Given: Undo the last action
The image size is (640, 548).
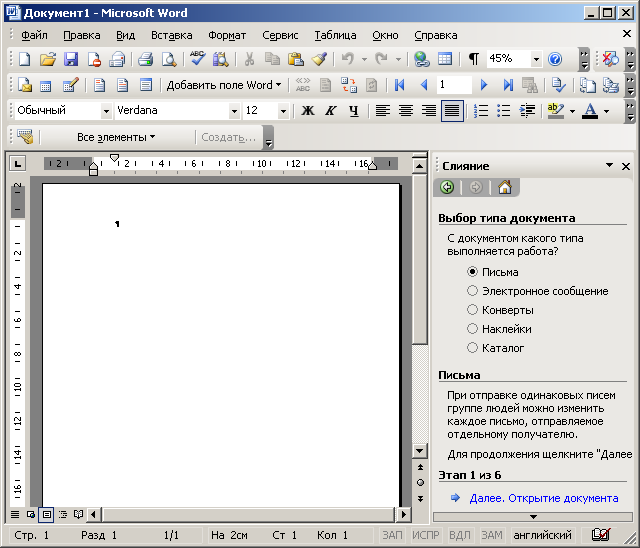Looking at the screenshot, I should click(x=348, y=60).
